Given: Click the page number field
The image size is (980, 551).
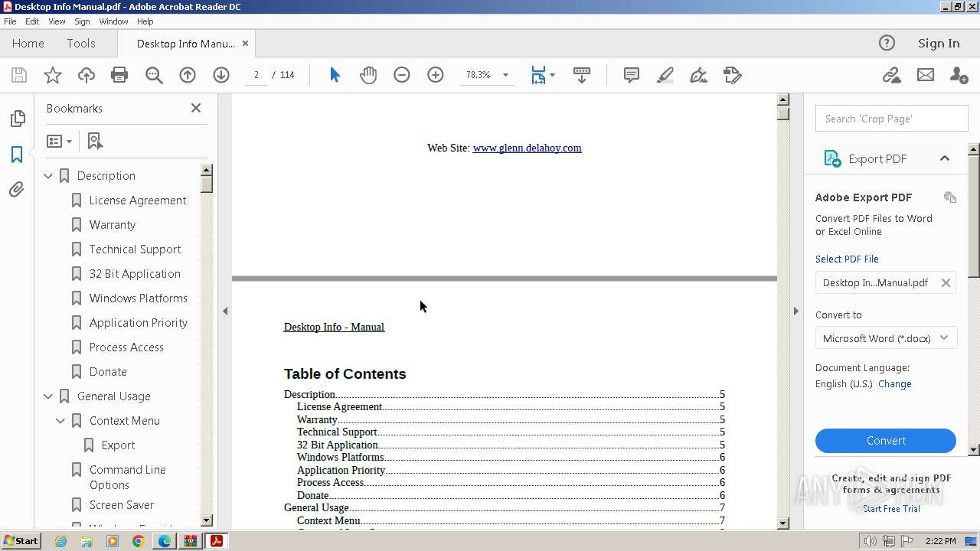Looking at the screenshot, I should (256, 75).
